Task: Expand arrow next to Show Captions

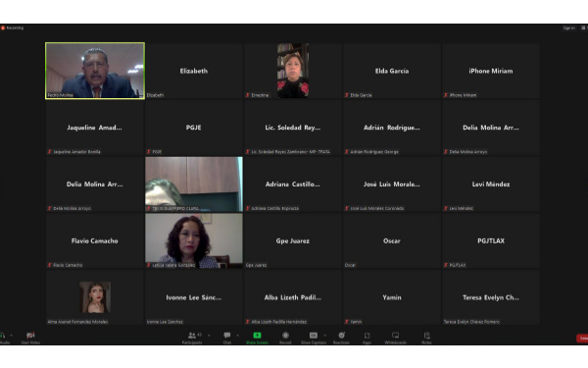Action: [x=324, y=336]
